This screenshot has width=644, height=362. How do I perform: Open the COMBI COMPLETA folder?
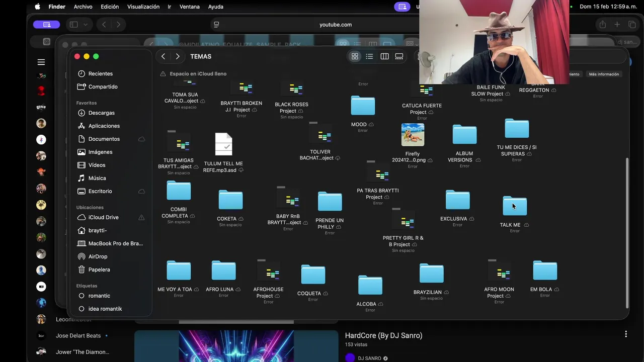tap(179, 191)
